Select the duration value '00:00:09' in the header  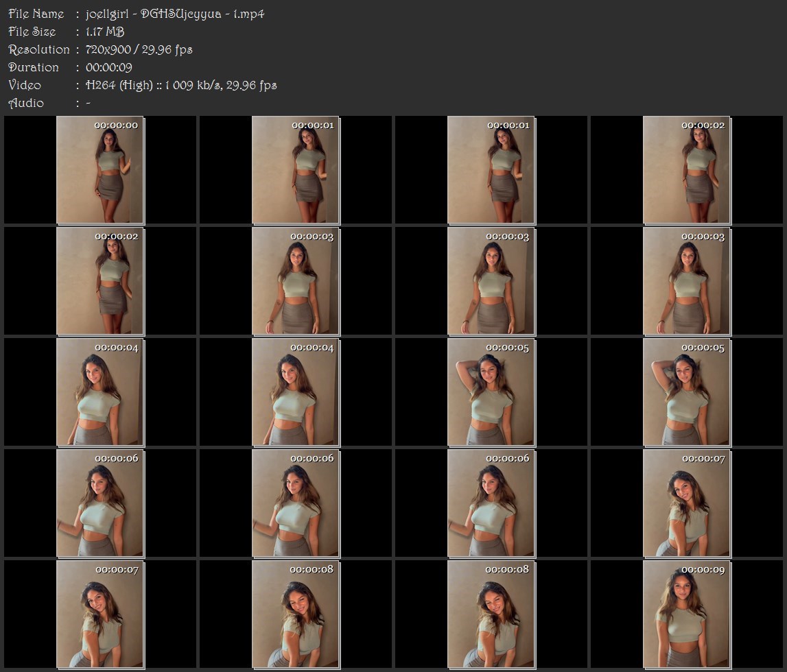(109, 67)
